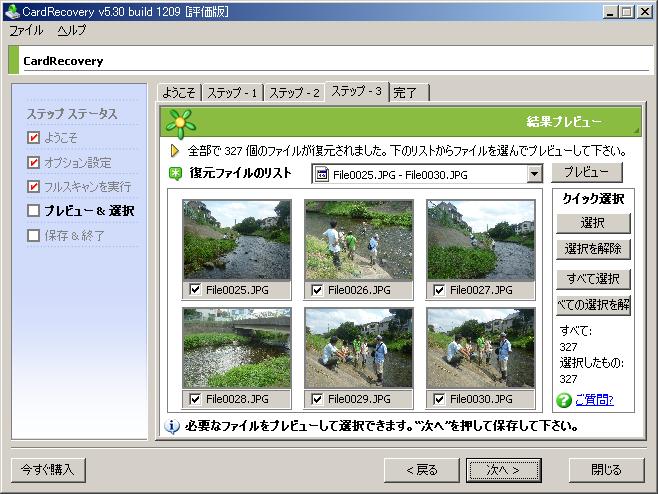Minimize the CardRecovery window
This screenshot has height=494, width=658.
[610, 12]
